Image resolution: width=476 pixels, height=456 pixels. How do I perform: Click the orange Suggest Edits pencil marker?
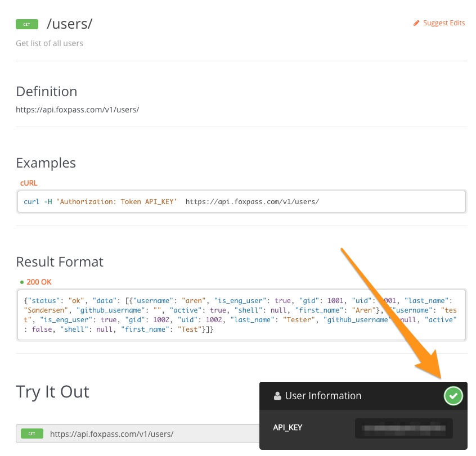coord(416,22)
